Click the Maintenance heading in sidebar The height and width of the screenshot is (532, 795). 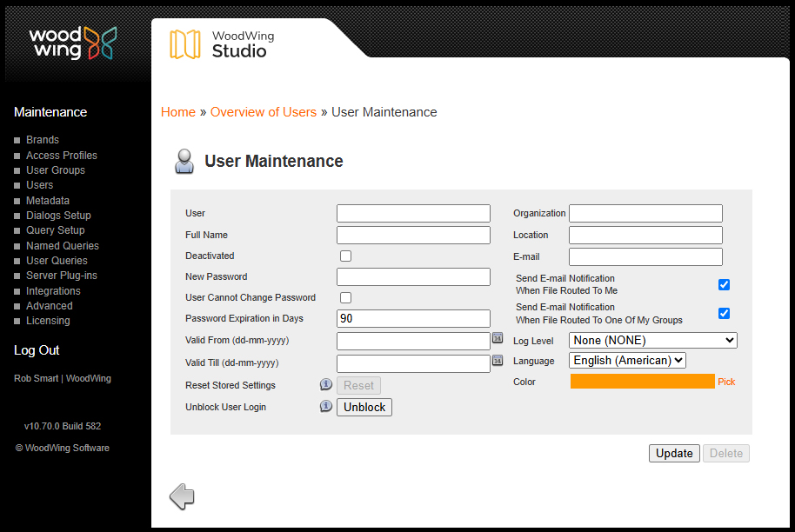pyautogui.click(x=50, y=112)
